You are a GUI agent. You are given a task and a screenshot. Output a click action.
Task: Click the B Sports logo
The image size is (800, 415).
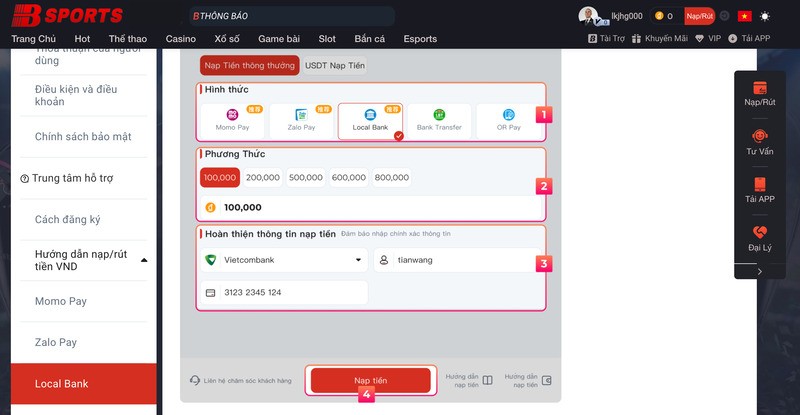[66, 14]
